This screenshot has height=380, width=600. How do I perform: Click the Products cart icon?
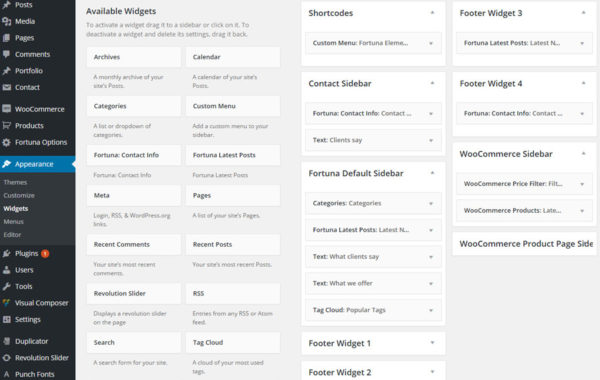point(7,125)
